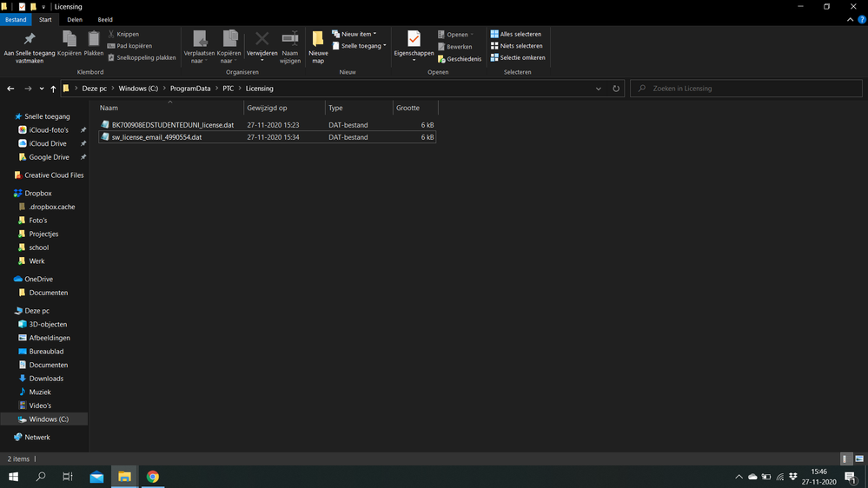Viewport: 868px width, 488px height.
Task: Click the Plakken paste icon
Action: point(94,40)
